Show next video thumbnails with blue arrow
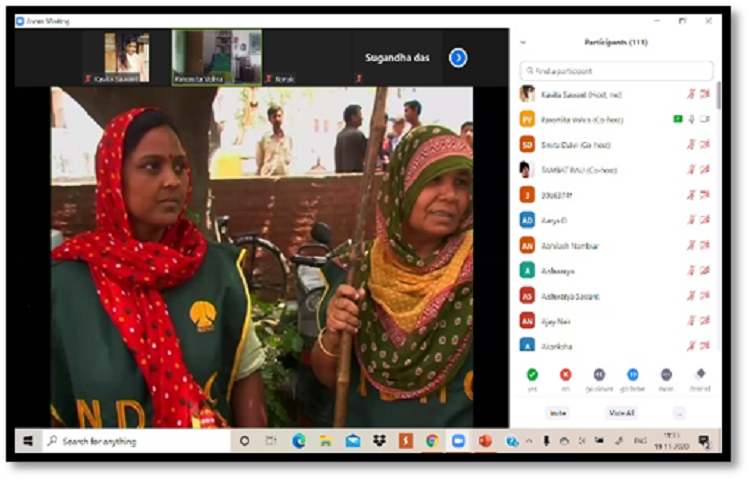Viewport: 750px width, 480px height. [x=458, y=58]
